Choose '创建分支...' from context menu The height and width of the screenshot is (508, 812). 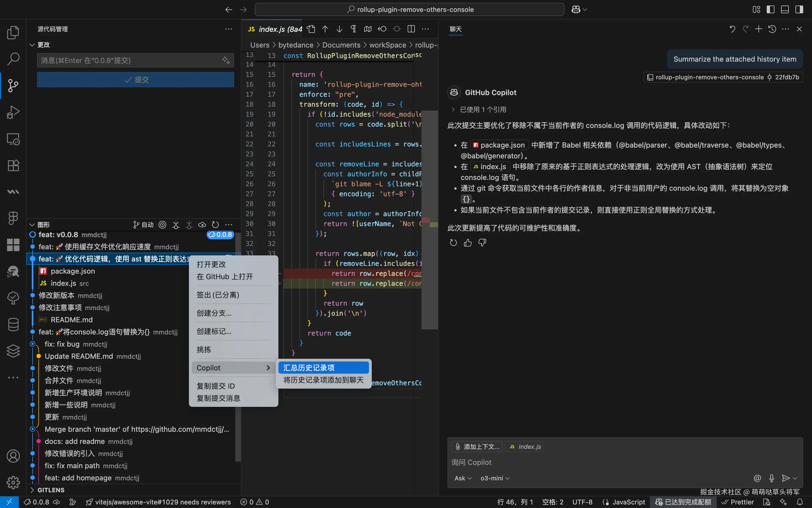pos(214,313)
